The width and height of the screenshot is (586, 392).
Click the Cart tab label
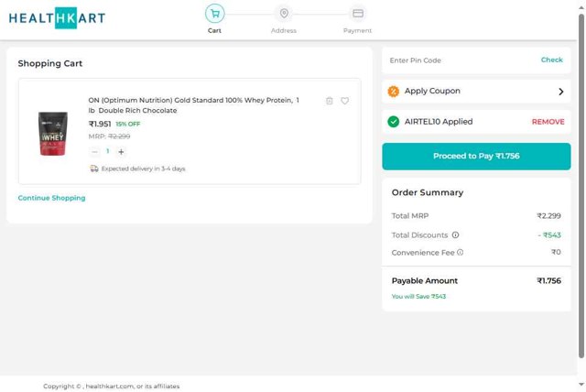214,30
